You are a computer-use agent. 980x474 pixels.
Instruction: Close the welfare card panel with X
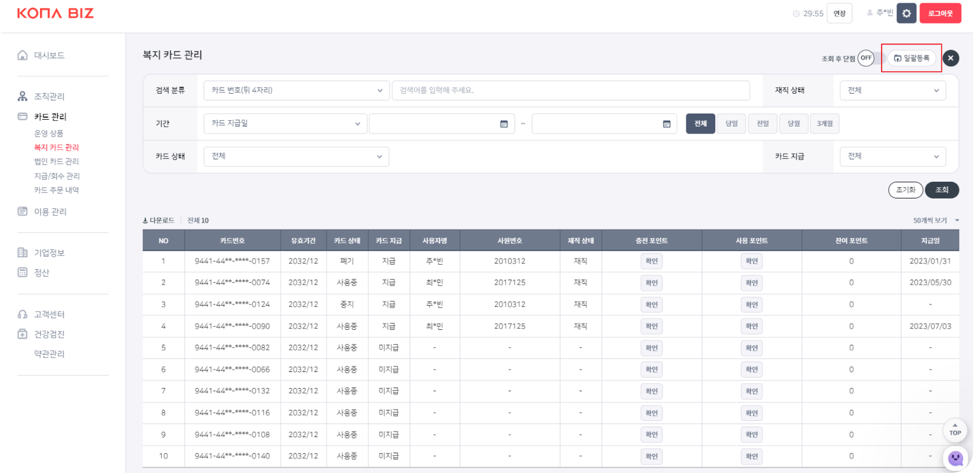951,58
